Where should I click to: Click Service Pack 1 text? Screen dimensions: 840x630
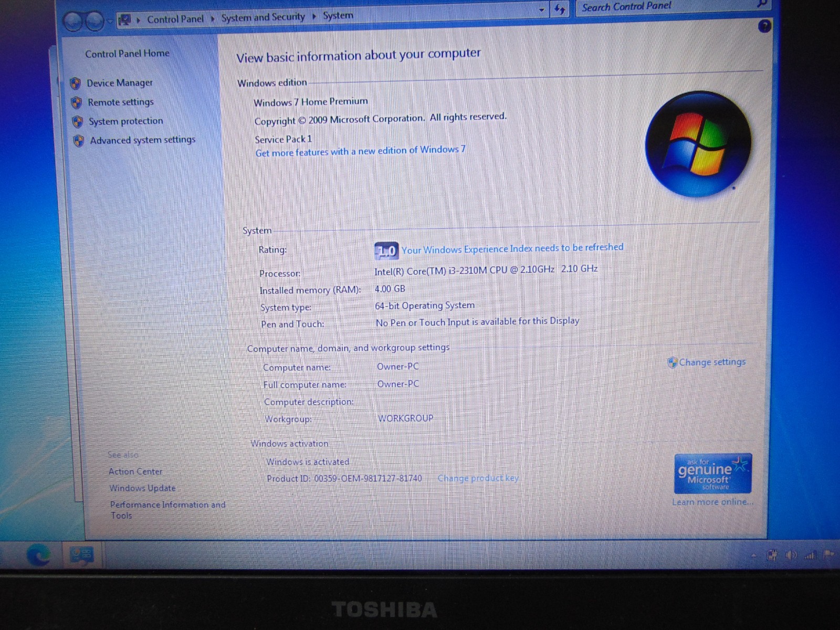283,139
